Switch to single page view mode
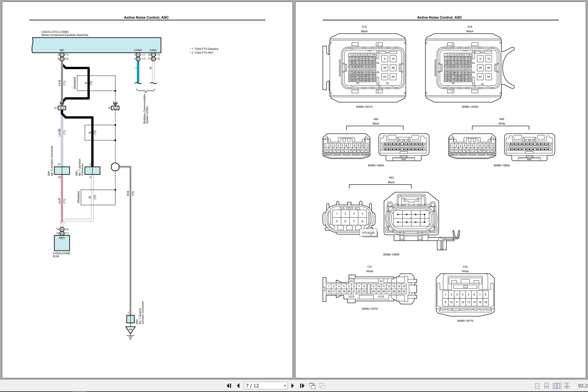Image resolution: width=588 pixels, height=392 pixels. pos(537,386)
